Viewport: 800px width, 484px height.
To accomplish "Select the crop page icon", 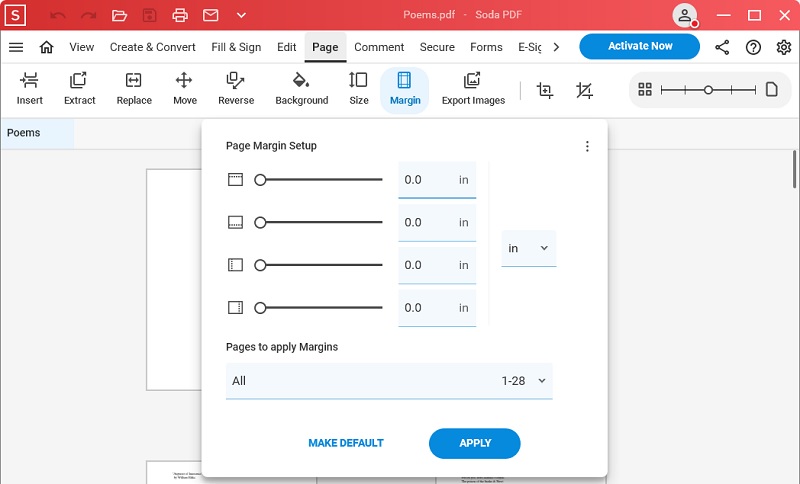I will pyautogui.click(x=545, y=90).
